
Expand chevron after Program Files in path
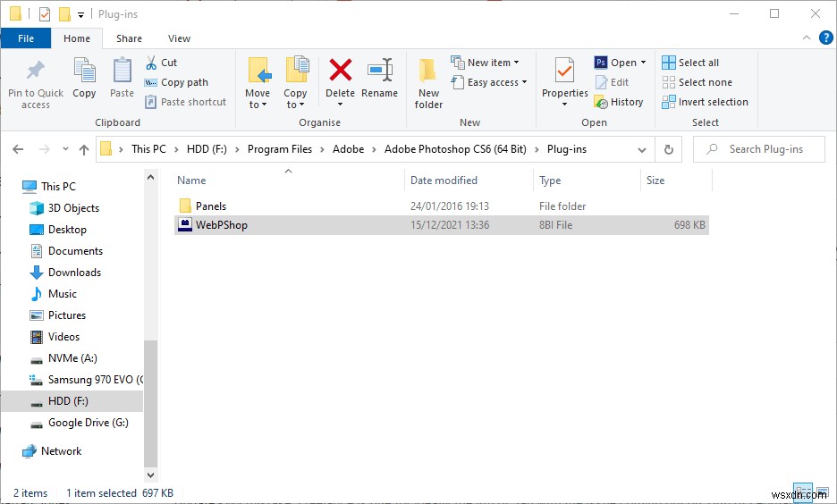(322, 149)
